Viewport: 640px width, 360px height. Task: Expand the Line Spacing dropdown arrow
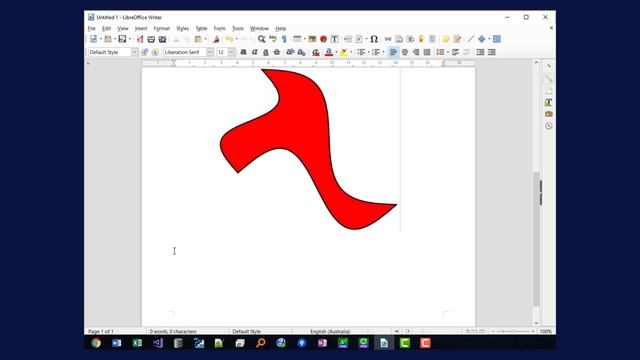448,52
